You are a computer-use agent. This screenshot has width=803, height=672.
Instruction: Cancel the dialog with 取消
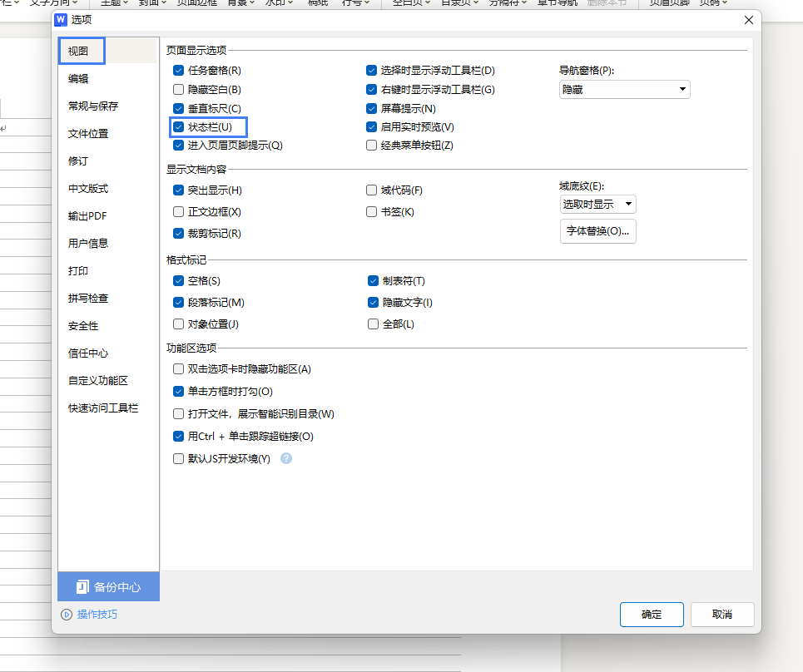[x=722, y=614]
